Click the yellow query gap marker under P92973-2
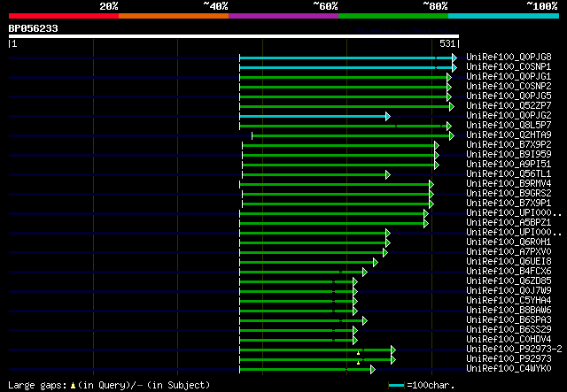567x392 pixels. click(x=358, y=353)
